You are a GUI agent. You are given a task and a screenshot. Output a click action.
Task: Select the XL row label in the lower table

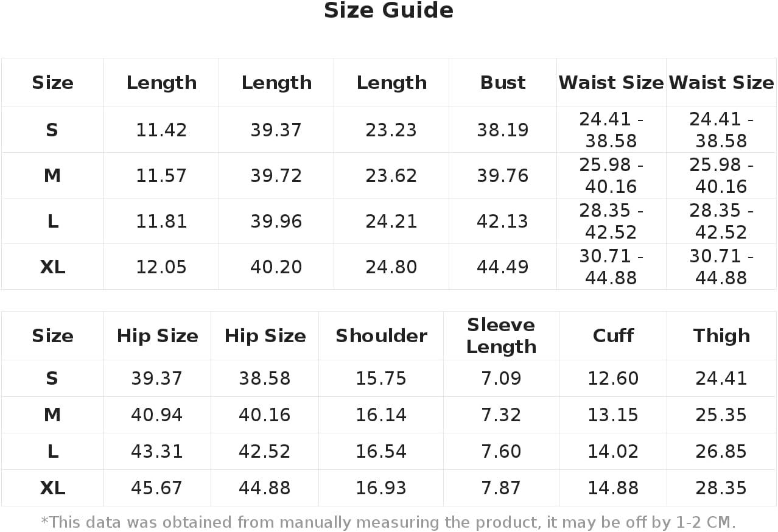52,488
